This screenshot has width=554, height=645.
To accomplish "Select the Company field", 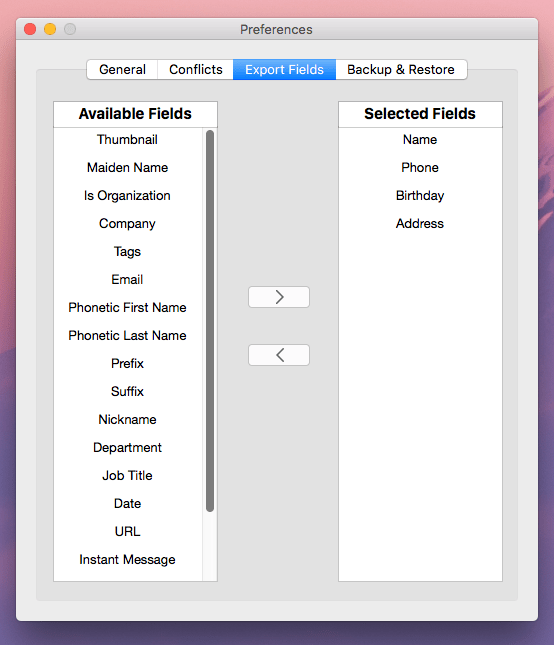I will (127, 224).
